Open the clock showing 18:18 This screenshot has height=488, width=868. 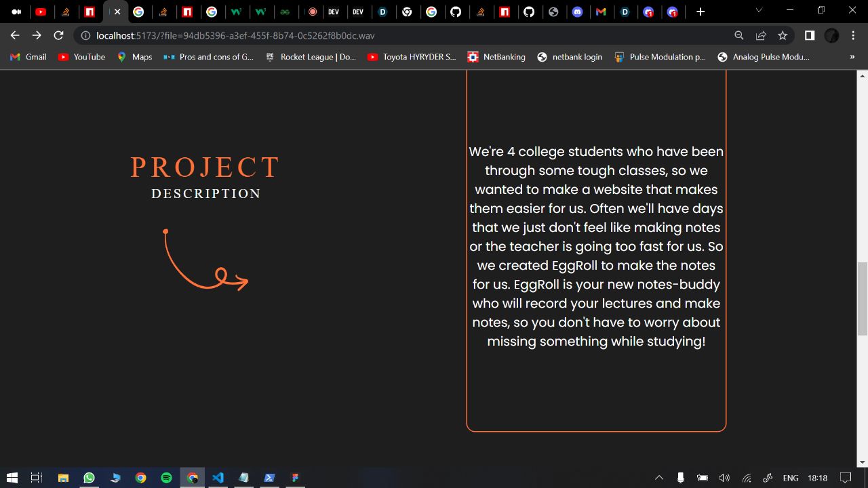[818, 478]
